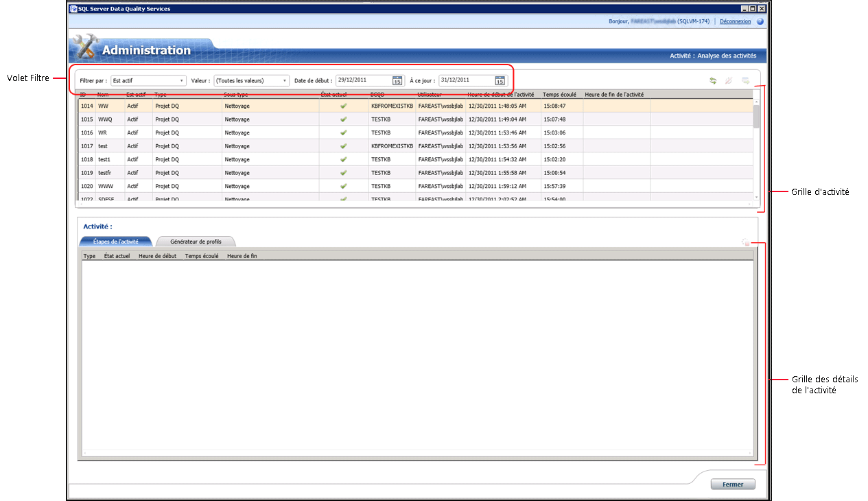Viewport: 868px width, 501px height.
Task: Click the À ce jour date field
Action: point(466,80)
